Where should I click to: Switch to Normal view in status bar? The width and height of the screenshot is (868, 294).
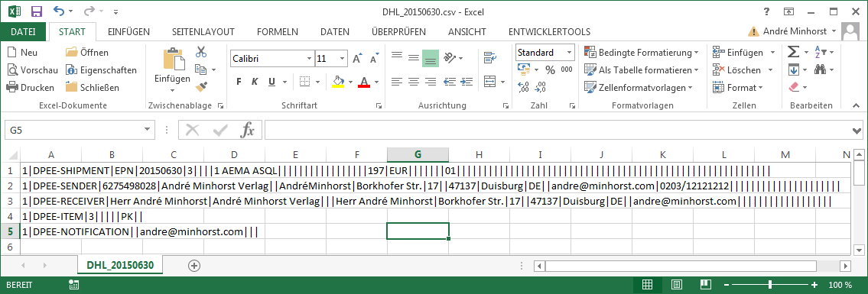pyautogui.click(x=646, y=285)
